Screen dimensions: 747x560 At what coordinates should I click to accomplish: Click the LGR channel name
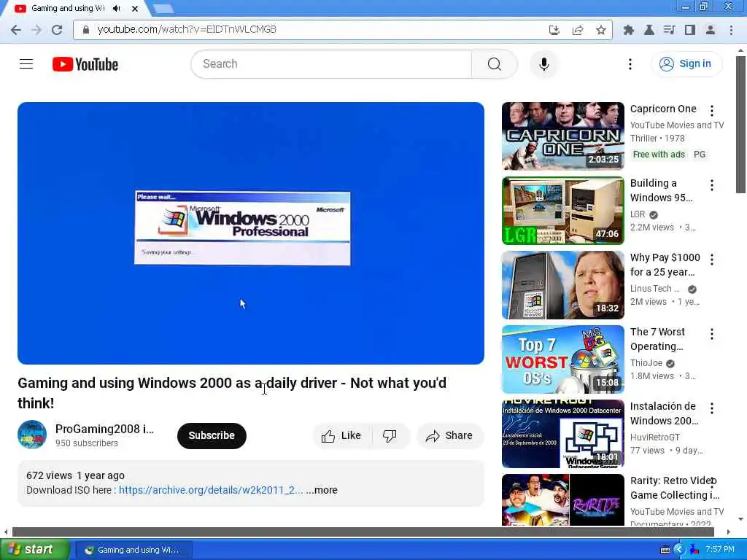point(638,214)
